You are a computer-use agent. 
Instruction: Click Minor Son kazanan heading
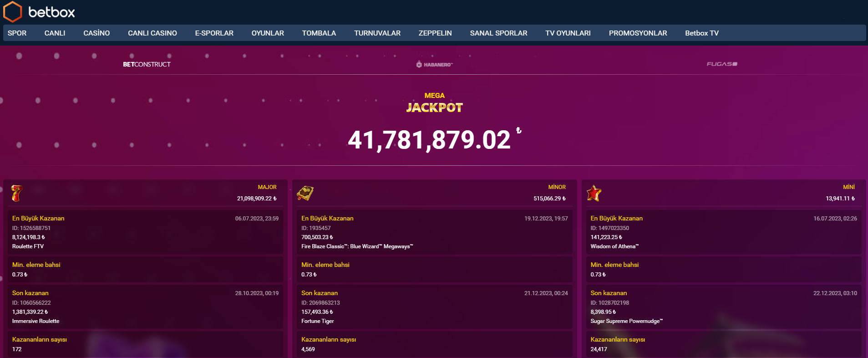(x=320, y=293)
